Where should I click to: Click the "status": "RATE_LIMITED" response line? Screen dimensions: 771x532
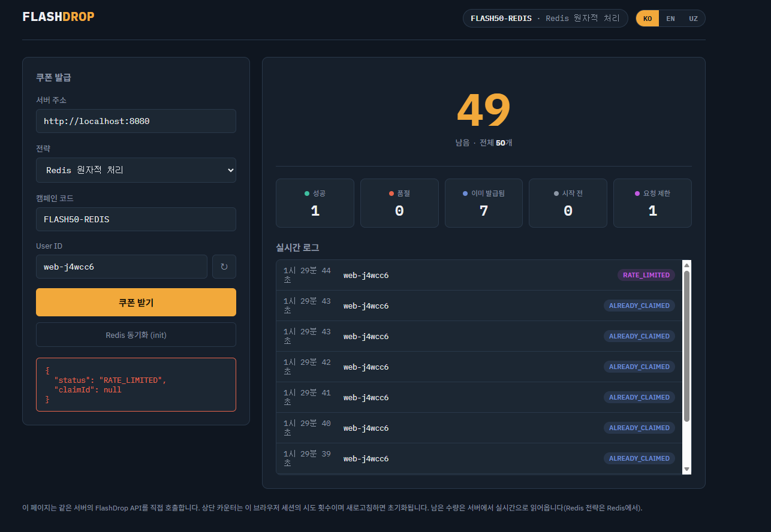click(x=110, y=380)
